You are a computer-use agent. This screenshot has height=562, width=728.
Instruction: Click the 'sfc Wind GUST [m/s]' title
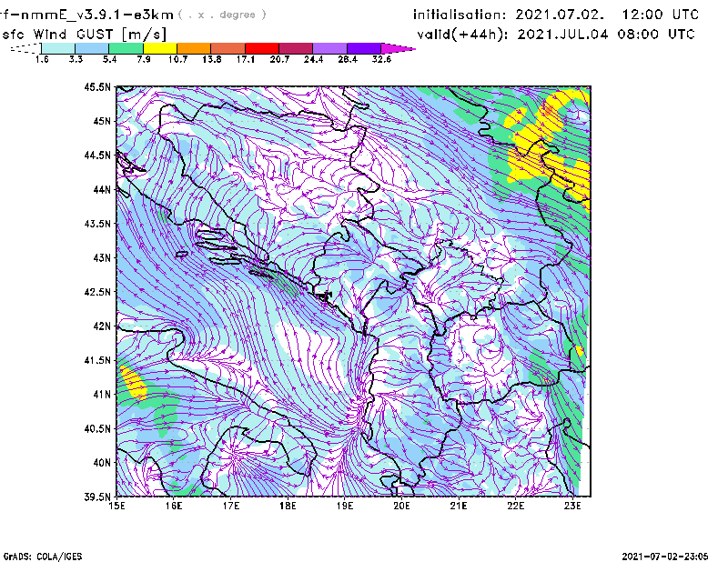pyautogui.click(x=84, y=35)
